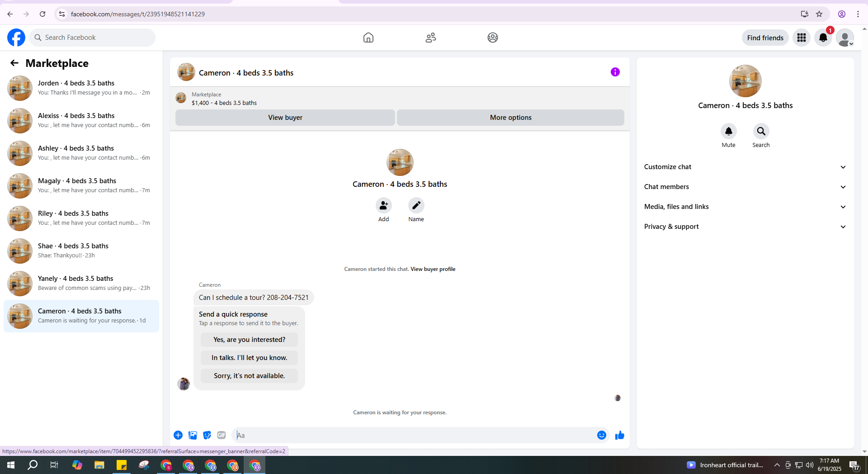The image size is (868, 474).
Task: Click the listing thumbnail in right panel
Action: click(x=745, y=81)
